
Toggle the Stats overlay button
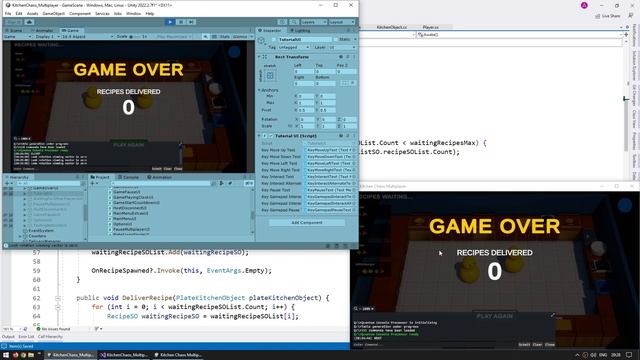pyautogui.click(x=225, y=37)
